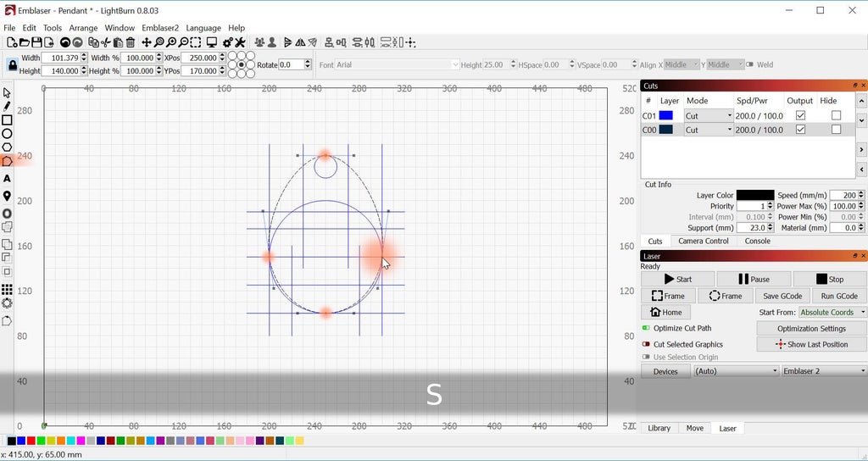Open Optimization Settings

coord(811,328)
